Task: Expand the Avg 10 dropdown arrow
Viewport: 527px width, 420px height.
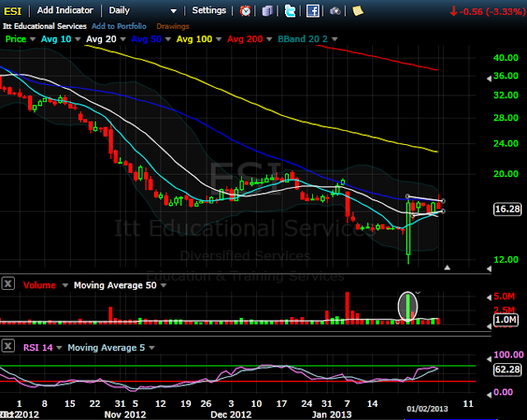Action: [77, 40]
